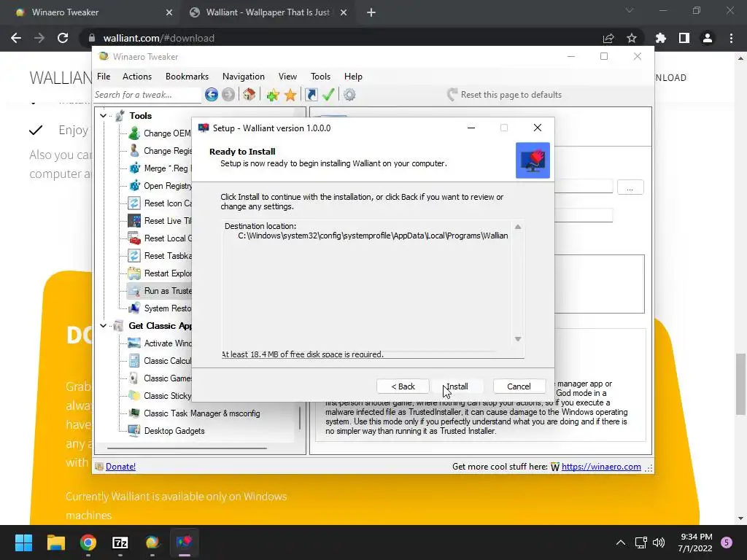Open Tools menu in Winaero Tweaker
The image size is (747, 560).
click(320, 76)
